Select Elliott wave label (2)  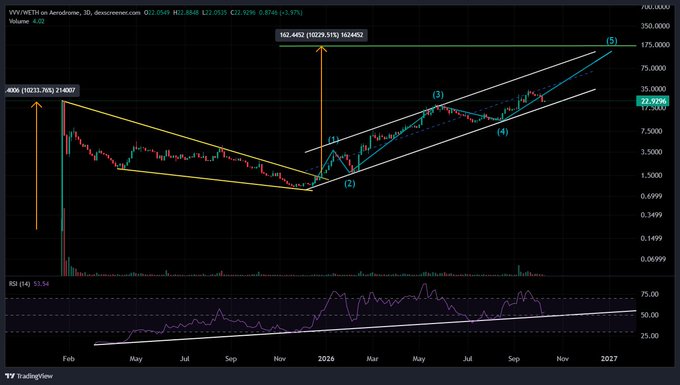pyautogui.click(x=350, y=183)
